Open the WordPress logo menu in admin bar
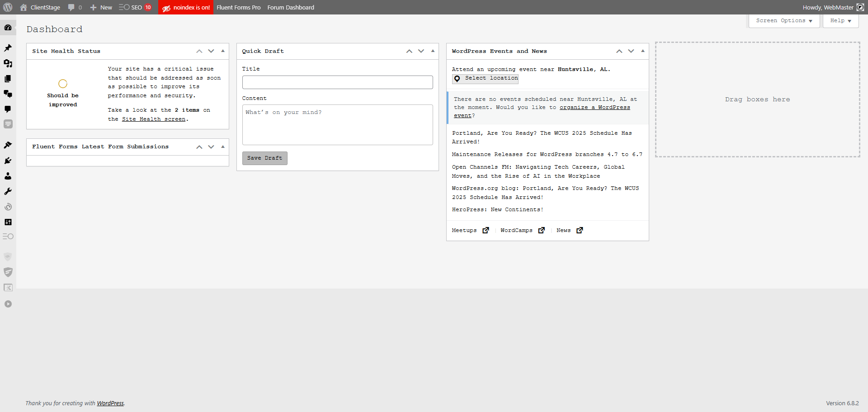The width and height of the screenshot is (868, 412). coord(8,7)
